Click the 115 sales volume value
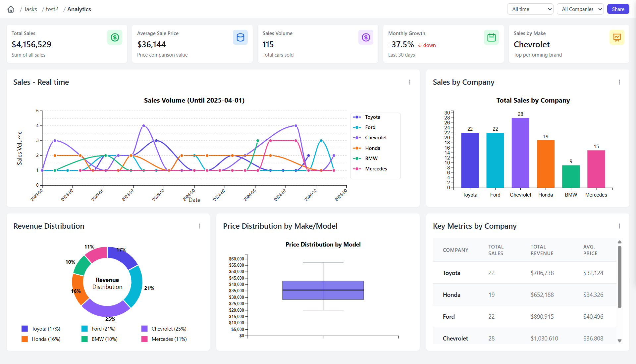This screenshot has width=636, height=364. coord(268,44)
